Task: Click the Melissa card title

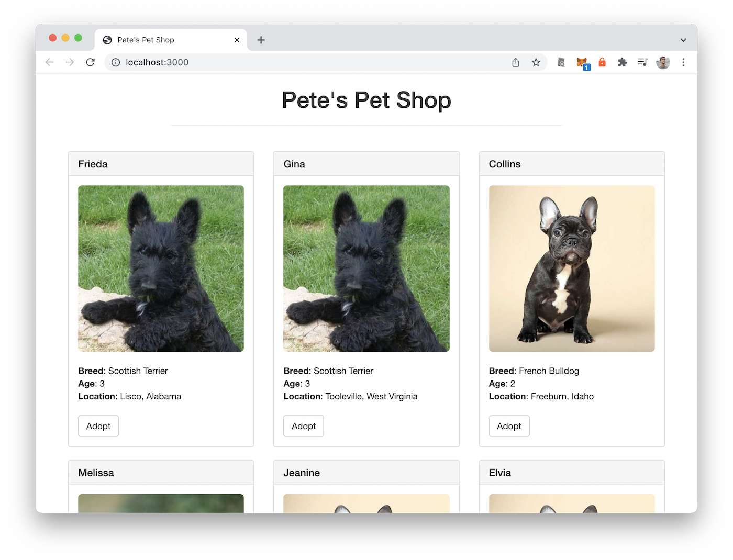Action: pyautogui.click(x=96, y=473)
